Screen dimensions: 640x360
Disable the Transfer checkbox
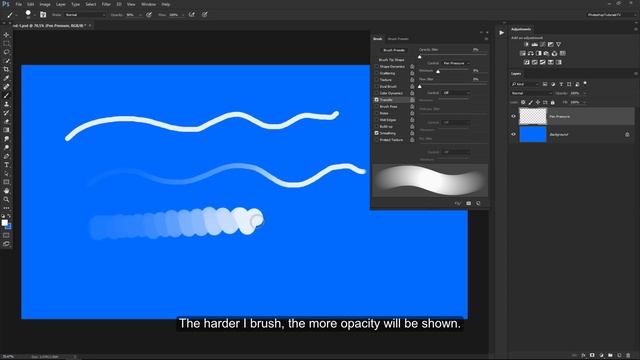(x=376, y=100)
